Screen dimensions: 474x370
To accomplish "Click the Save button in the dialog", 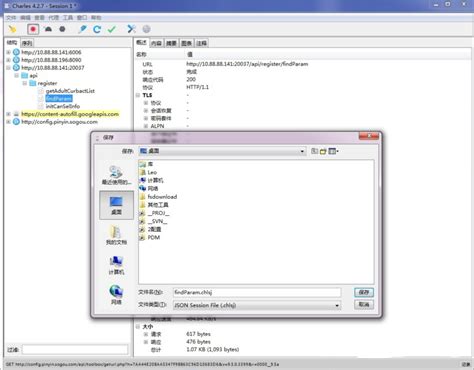I will (x=364, y=292).
